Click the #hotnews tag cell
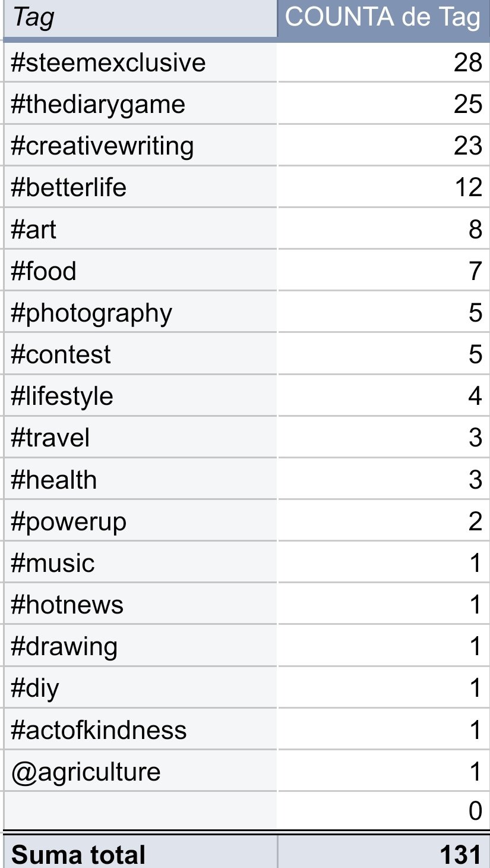 140,605
